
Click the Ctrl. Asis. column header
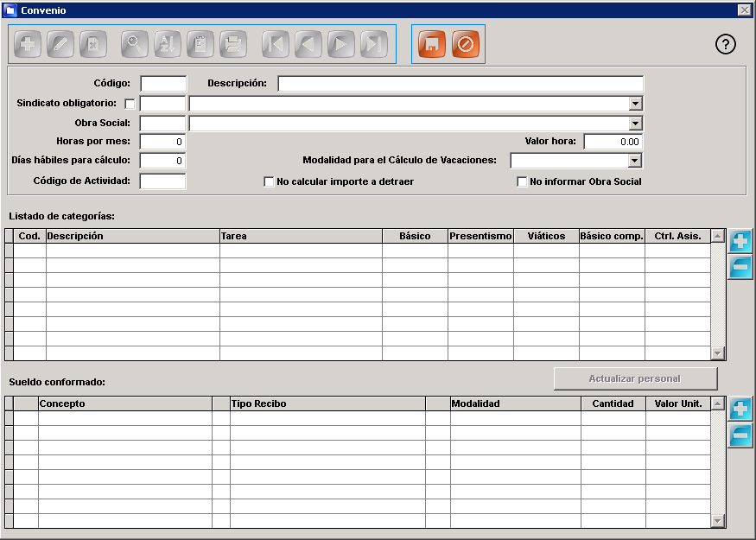(x=677, y=236)
